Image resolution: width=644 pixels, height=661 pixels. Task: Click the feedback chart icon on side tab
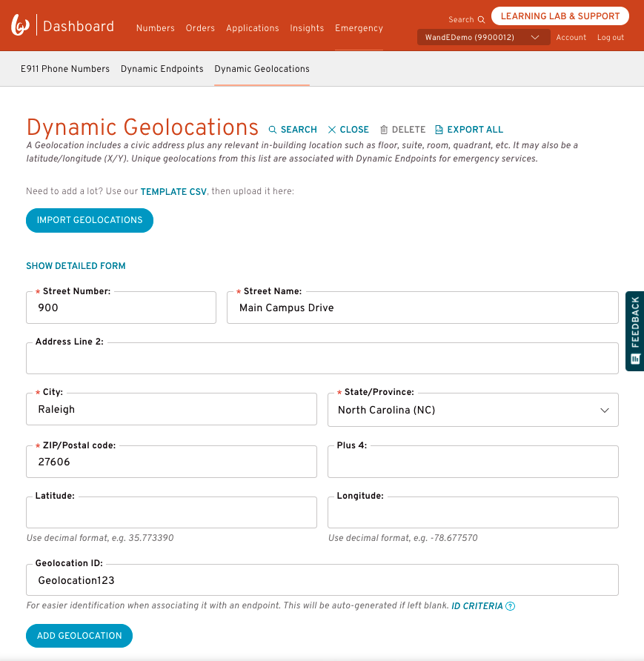pos(636,359)
